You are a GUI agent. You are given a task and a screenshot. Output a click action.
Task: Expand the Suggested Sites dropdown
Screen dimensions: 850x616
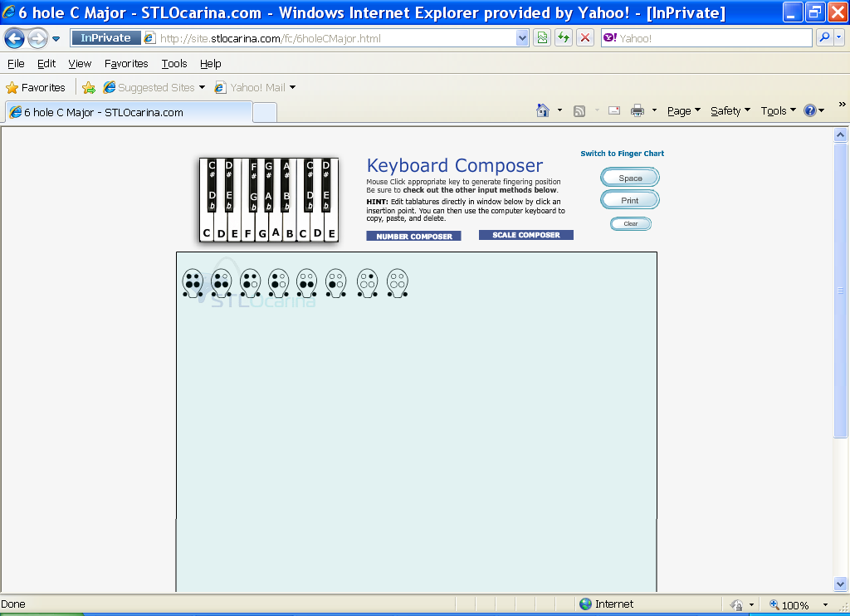click(x=203, y=87)
